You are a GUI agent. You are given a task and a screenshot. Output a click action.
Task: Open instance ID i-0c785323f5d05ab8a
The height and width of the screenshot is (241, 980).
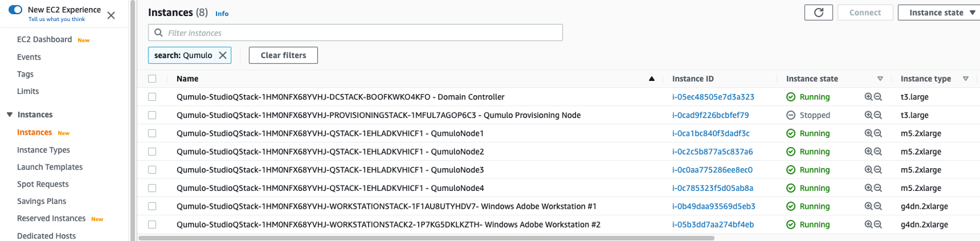point(713,188)
